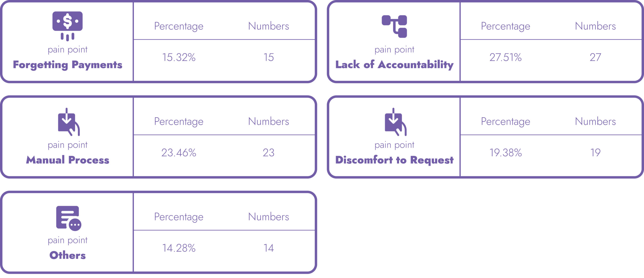Click the 27.51% percentage value
The width and height of the screenshot is (644, 278).
(505, 57)
